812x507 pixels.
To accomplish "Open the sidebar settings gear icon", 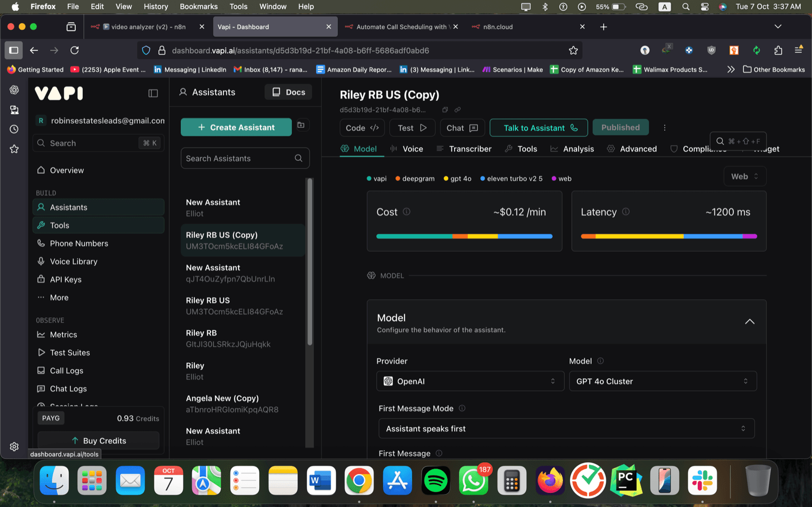I will click(14, 446).
